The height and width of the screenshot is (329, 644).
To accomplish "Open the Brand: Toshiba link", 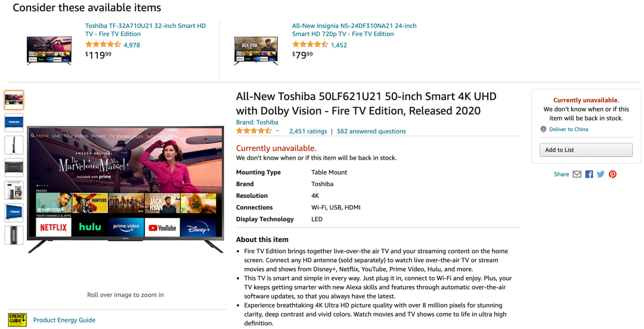I will [x=257, y=122].
